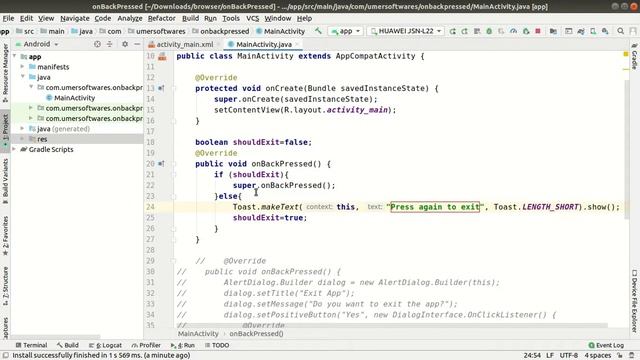
Task: Open the VCS menu
Action: (252, 18)
